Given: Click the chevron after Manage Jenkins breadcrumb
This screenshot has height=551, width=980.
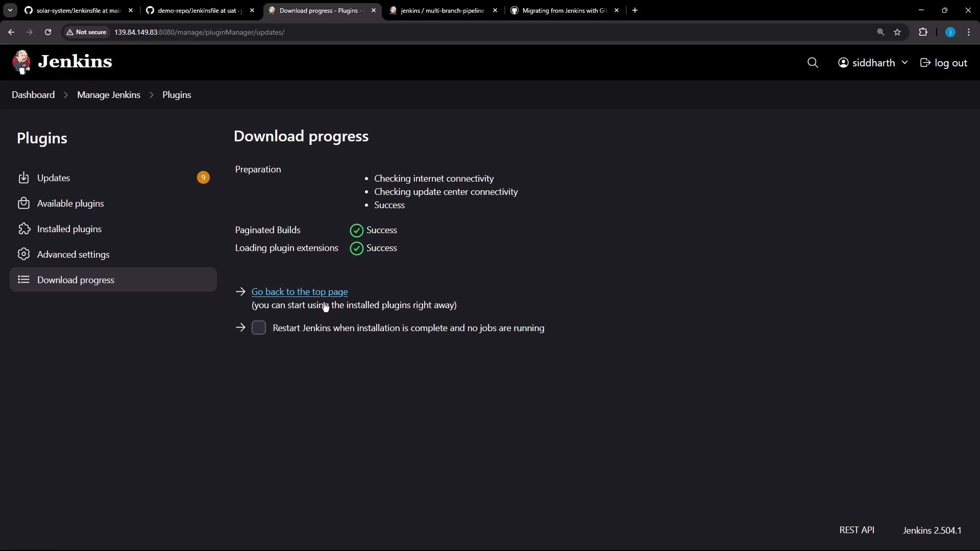Looking at the screenshot, I should [x=152, y=95].
